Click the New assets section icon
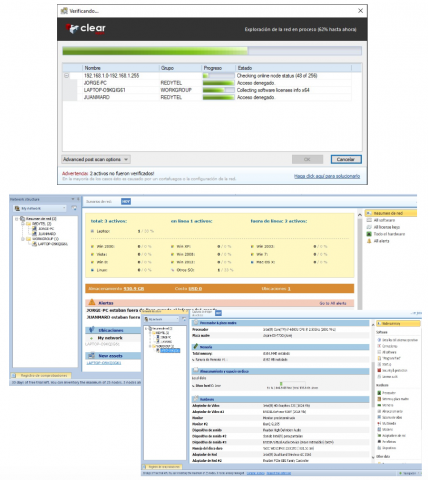 pos(91,356)
